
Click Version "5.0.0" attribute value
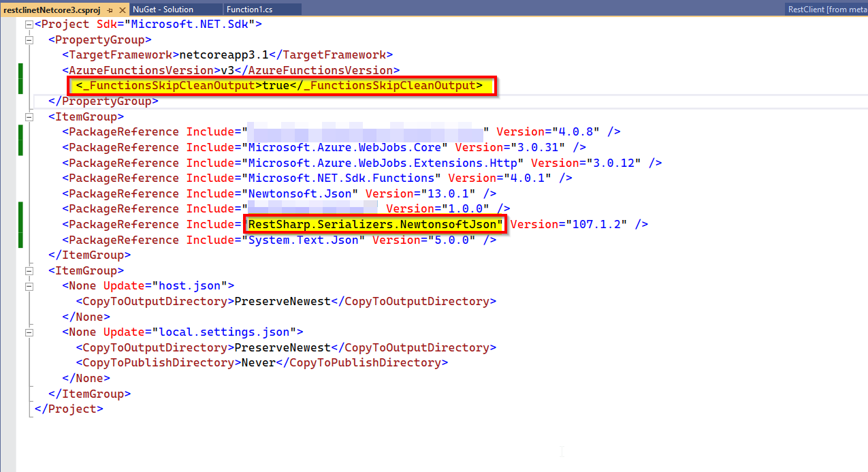451,240
